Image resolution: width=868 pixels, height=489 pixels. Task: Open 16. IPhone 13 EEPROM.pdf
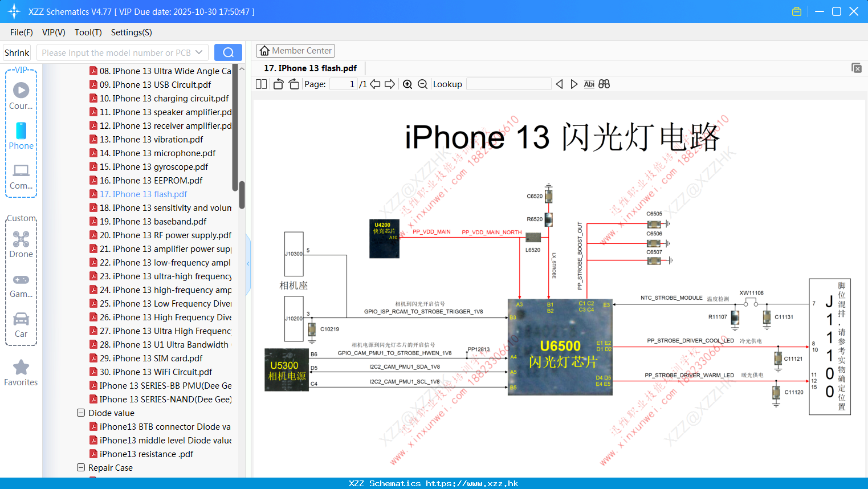[151, 180]
